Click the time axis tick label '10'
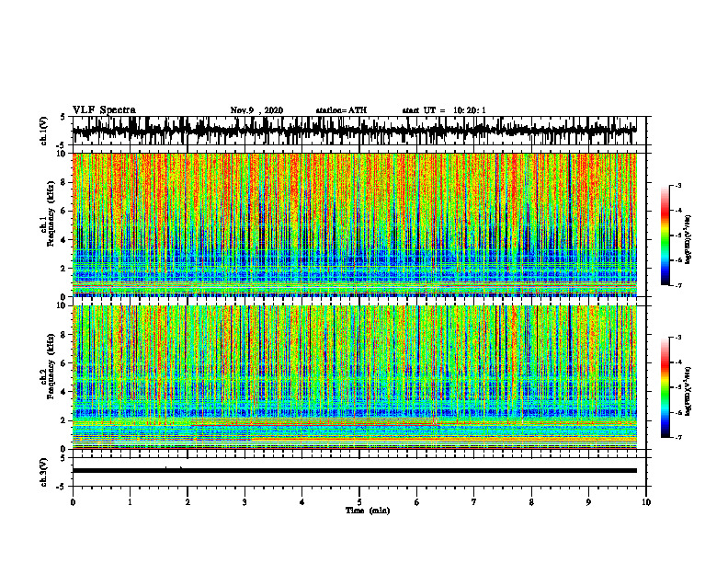Screen dimensions: 728x563 pyautogui.click(x=646, y=502)
